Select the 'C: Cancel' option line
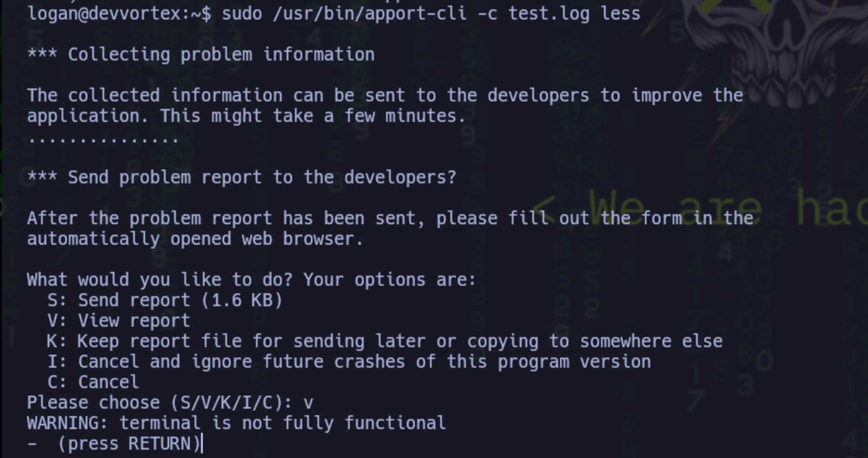This screenshot has height=458, width=868. (x=93, y=382)
